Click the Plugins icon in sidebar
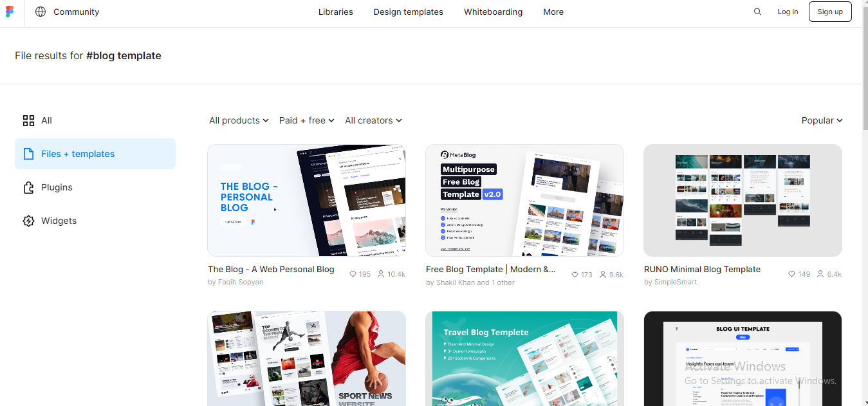Screen dimensions: 868x406 (x=28, y=187)
